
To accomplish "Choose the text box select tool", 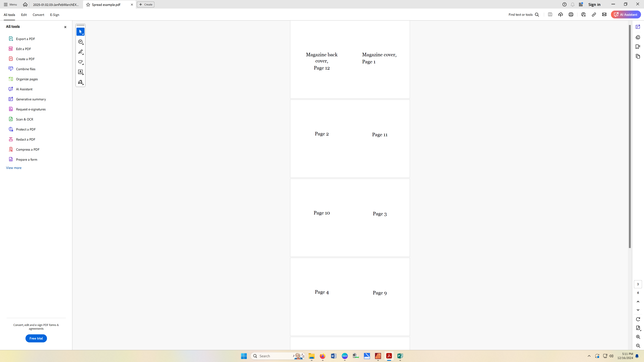I will [x=80, y=72].
